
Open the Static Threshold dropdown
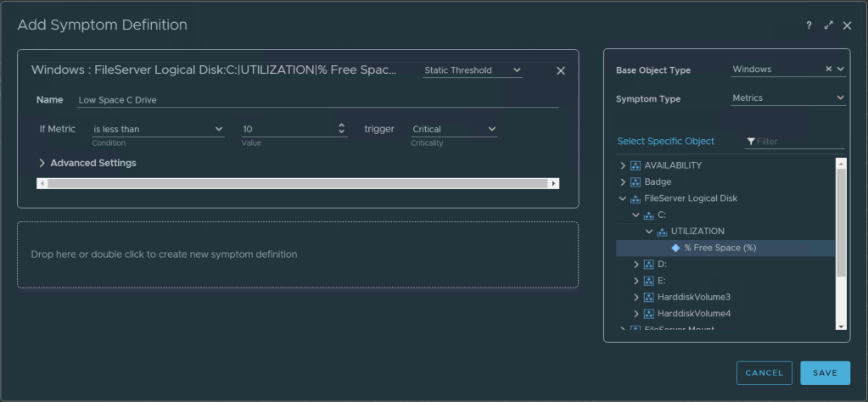pos(473,70)
